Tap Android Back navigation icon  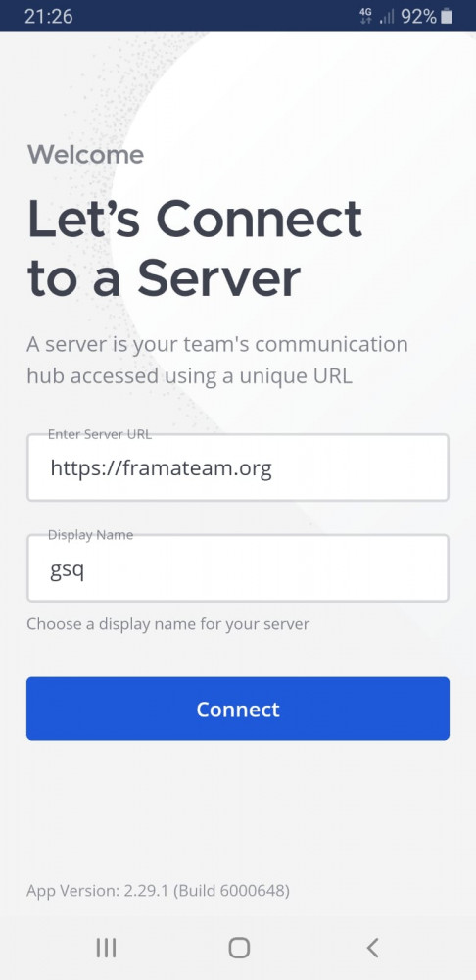pos(372,948)
